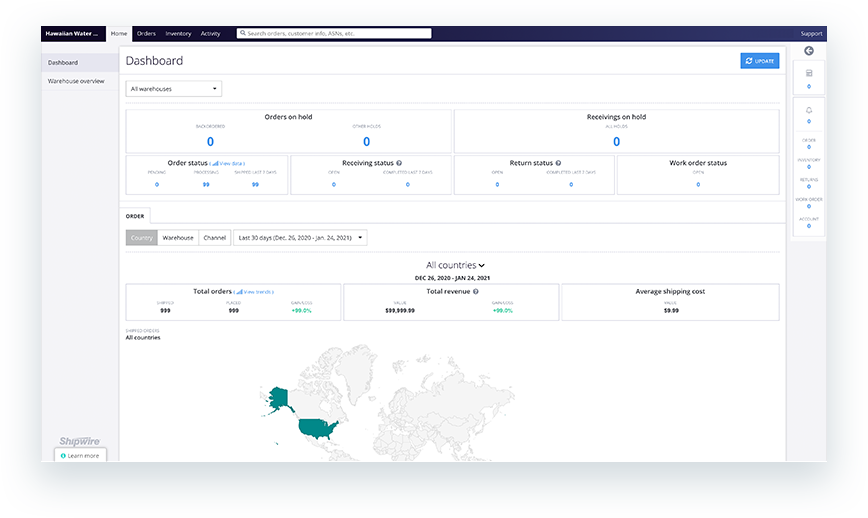Open the Orders menu
The height and width of the screenshot is (518, 868).
point(146,33)
